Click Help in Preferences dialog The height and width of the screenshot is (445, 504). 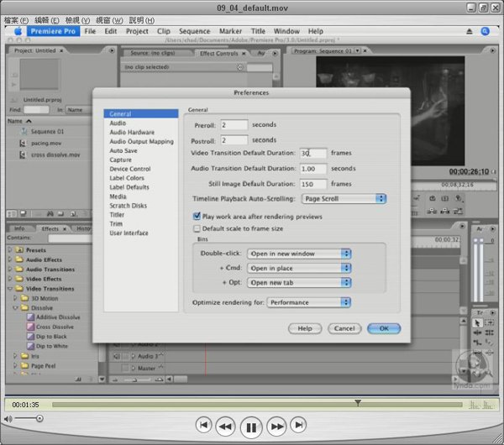305,328
